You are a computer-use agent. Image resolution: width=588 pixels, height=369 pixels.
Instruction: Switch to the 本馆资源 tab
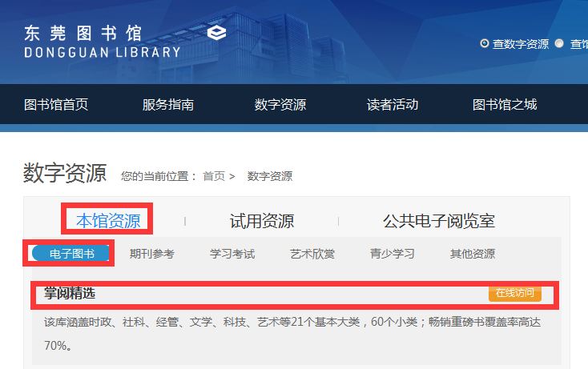pyautogui.click(x=108, y=221)
